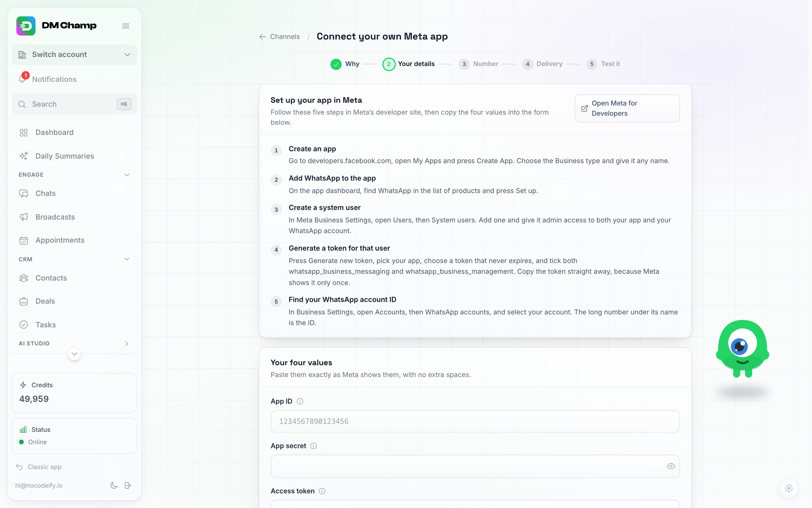The image size is (812, 508).
Task: Click the Create a system user heading
Action: pyautogui.click(x=325, y=208)
